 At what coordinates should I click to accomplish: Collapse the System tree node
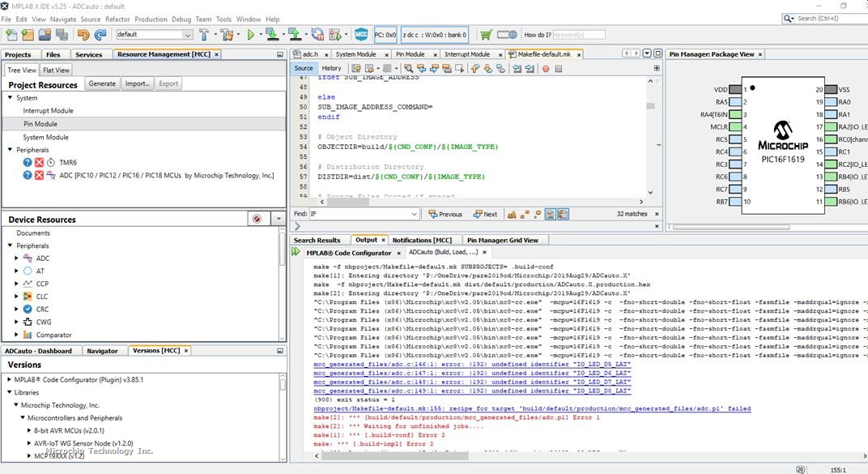coord(11,98)
